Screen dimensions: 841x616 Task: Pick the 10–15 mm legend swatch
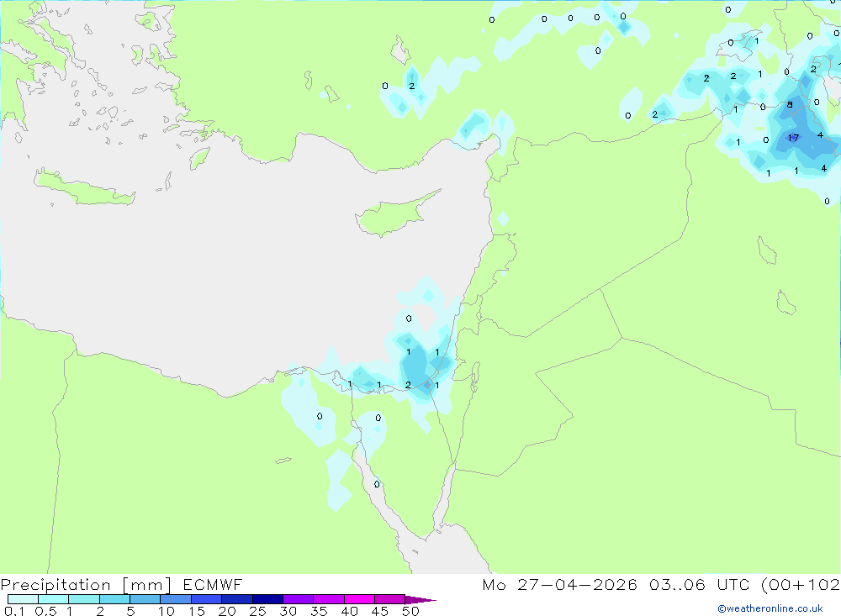[x=176, y=599]
